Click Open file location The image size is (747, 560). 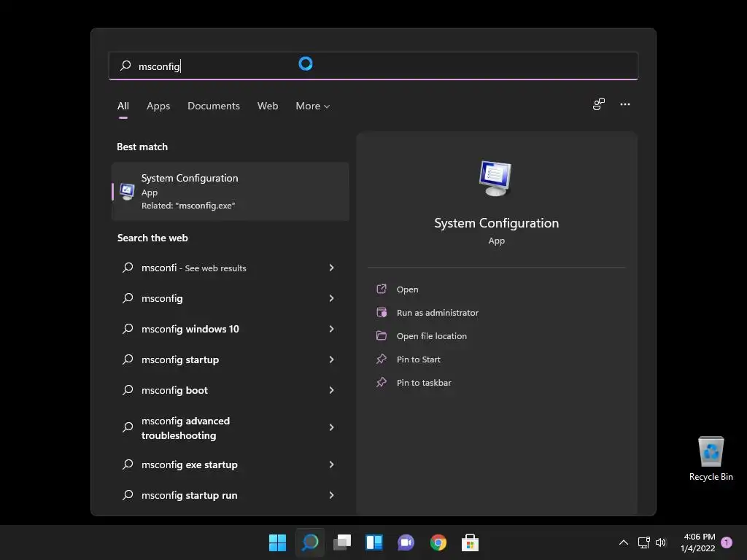432,335
